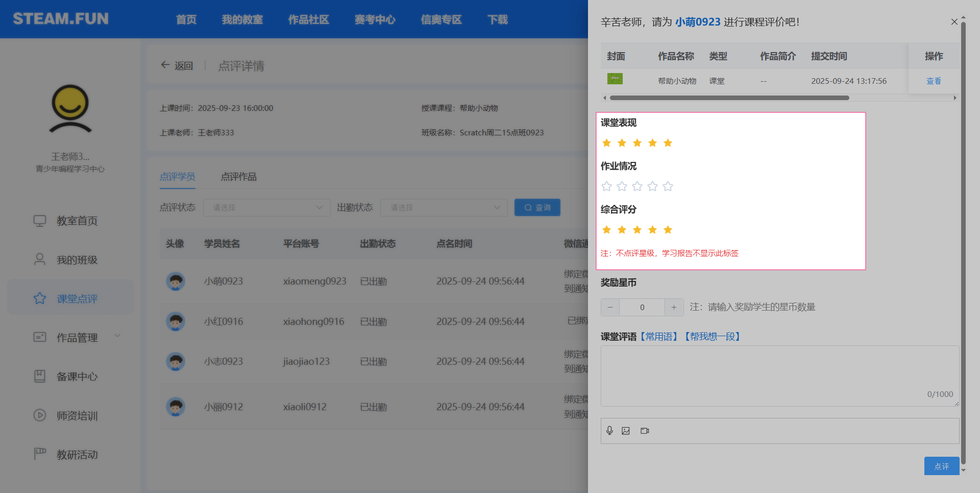Open the 出勤状态 dropdown
The height and width of the screenshot is (493, 980).
click(x=444, y=207)
